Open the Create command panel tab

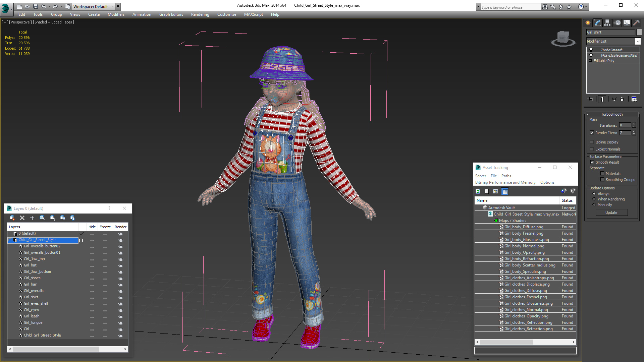(x=588, y=23)
